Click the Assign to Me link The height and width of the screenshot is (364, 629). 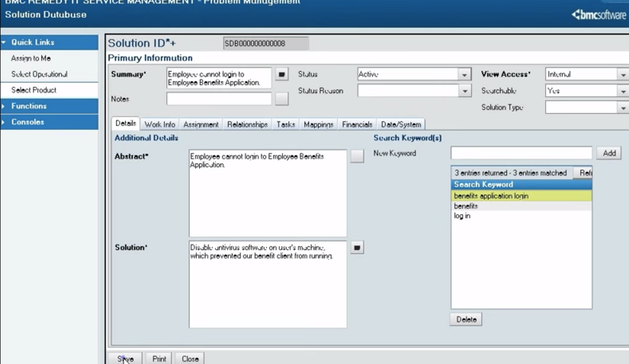[31, 58]
